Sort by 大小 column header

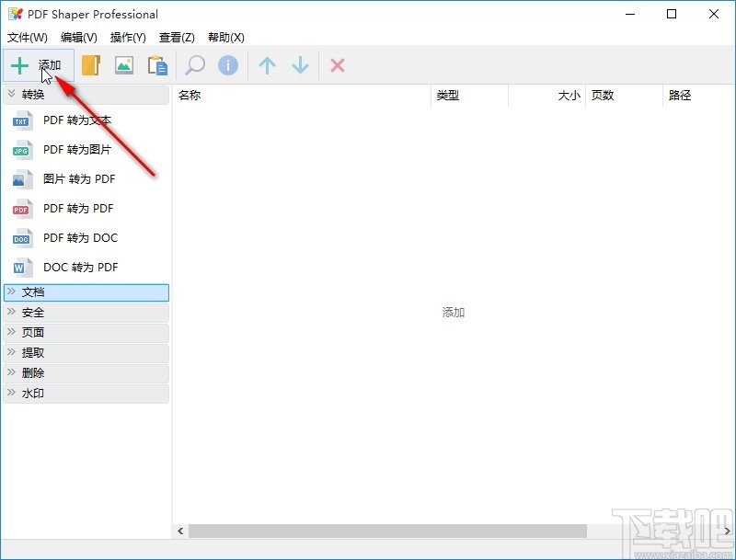click(x=546, y=96)
